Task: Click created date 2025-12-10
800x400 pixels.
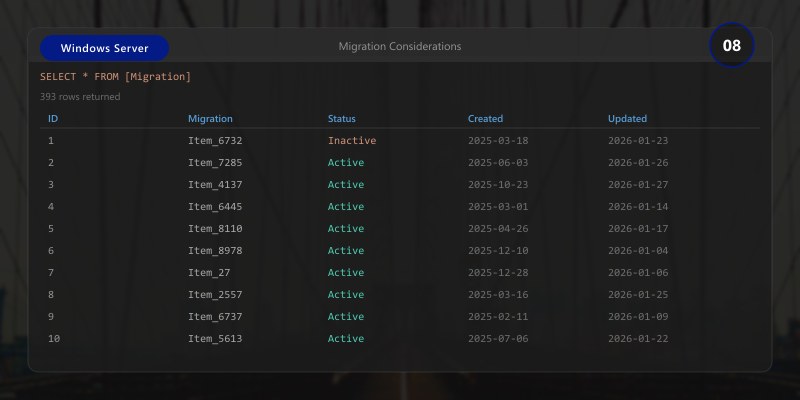Action: (498, 251)
